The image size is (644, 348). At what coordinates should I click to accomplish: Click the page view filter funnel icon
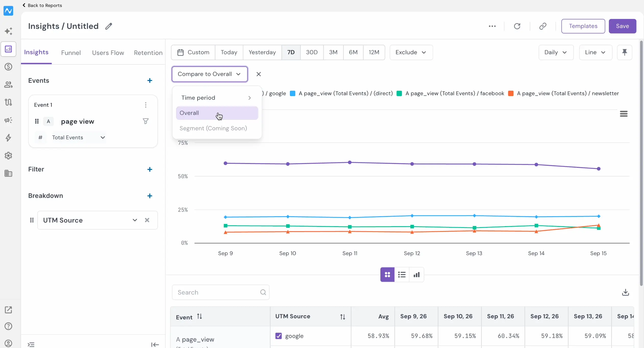pyautogui.click(x=146, y=121)
